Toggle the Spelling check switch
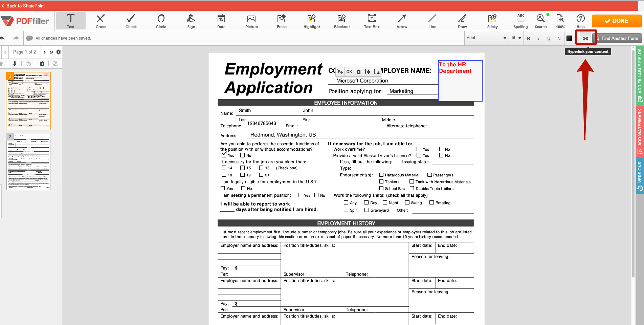The width and height of the screenshot is (644, 325). pyautogui.click(x=521, y=20)
